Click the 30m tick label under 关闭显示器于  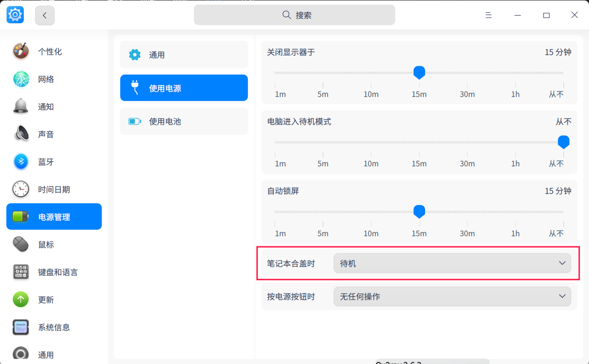pyautogui.click(x=467, y=94)
